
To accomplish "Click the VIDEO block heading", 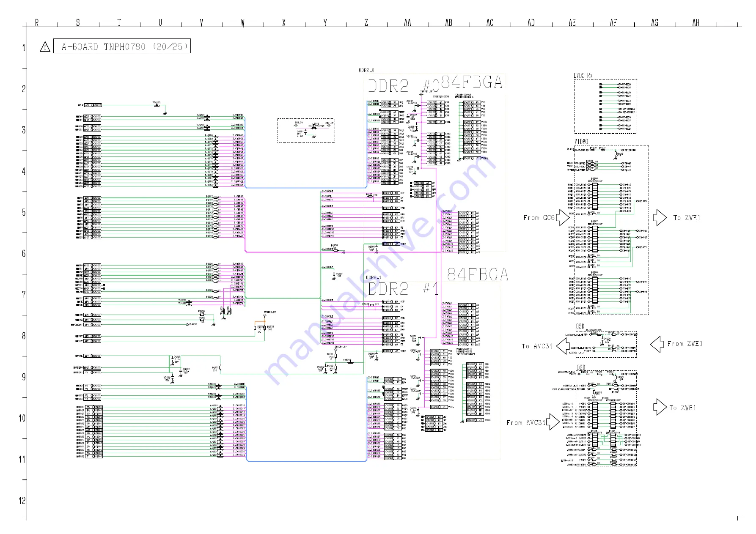I will (x=581, y=142).
